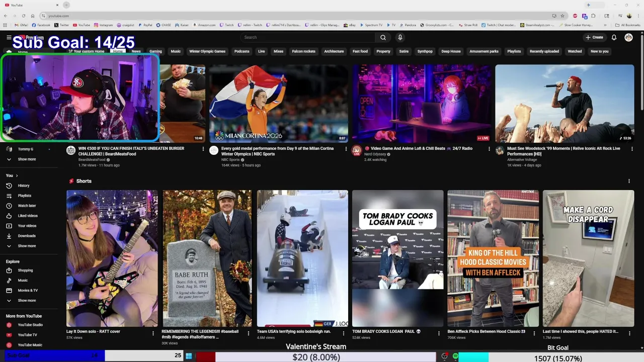Open Lofi Chill Beats live thumbnail

coord(422,103)
